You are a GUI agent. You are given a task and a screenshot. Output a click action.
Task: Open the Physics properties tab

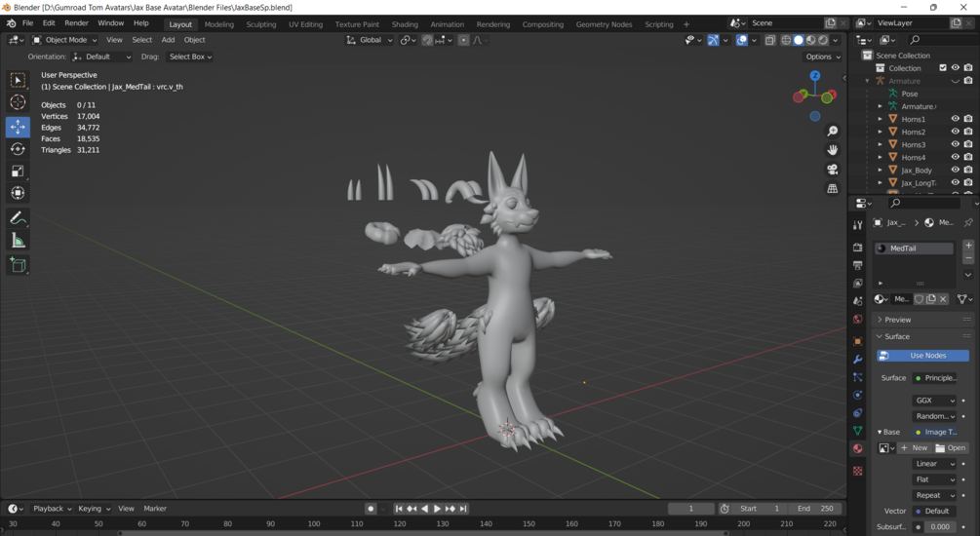click(x=857, y=395)
